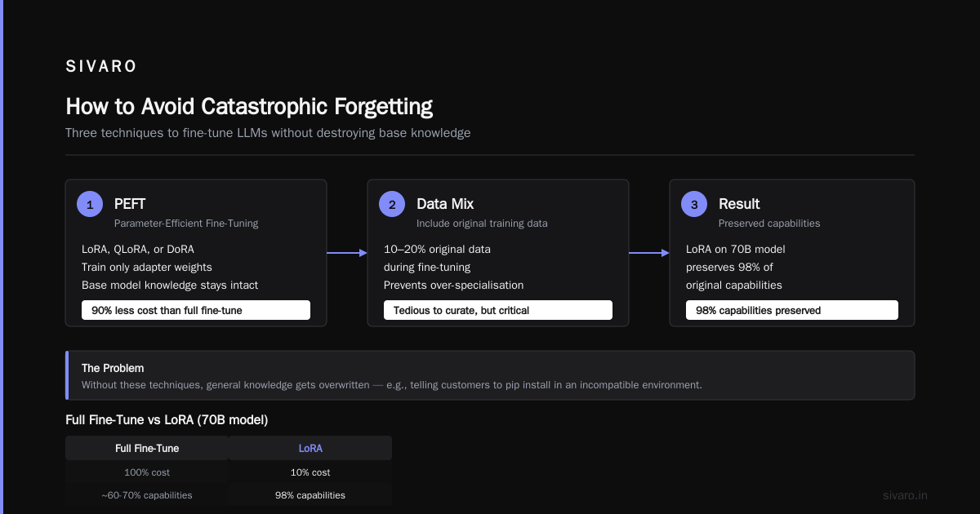Screen dimensions: 980x514
Task: Click the arrow between Data Mix and Result
Action: (x=649, y=253)
